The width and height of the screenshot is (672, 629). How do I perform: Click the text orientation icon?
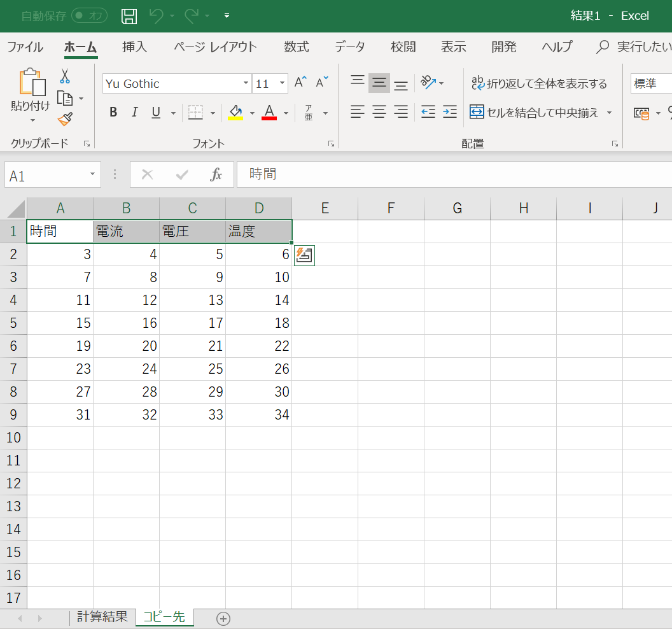[x=428, y=82]
